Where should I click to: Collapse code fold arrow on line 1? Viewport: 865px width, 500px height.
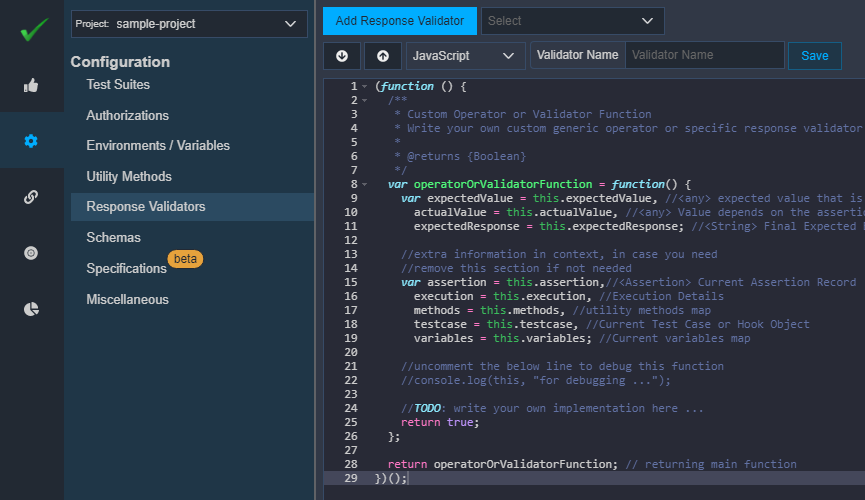tap(365, 87)
